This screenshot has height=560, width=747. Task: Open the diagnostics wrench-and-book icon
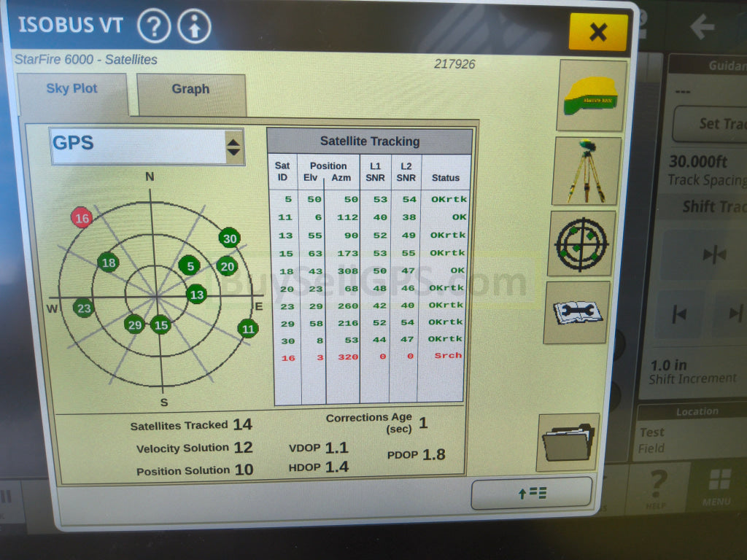click(x=577, y=312)
